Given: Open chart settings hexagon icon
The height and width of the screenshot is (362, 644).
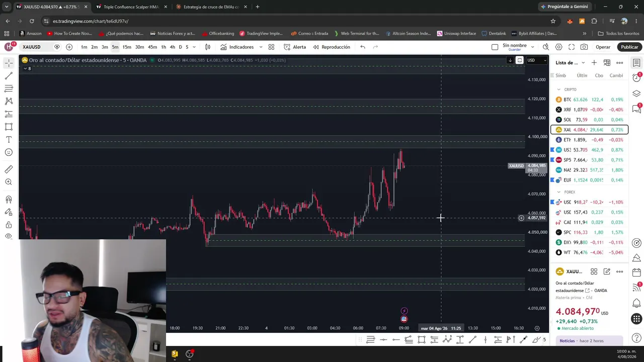Looking at the screenshot, I should pyautogui.click(x=559, y=47).
